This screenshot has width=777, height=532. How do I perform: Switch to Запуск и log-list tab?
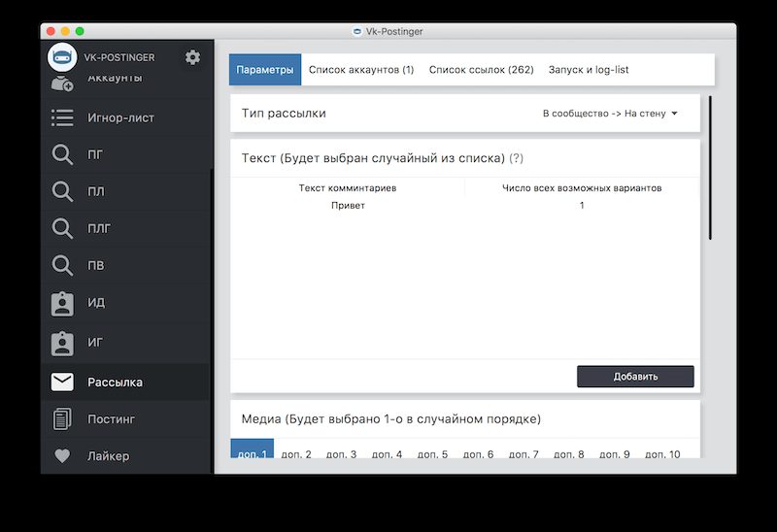click(589, 70)
